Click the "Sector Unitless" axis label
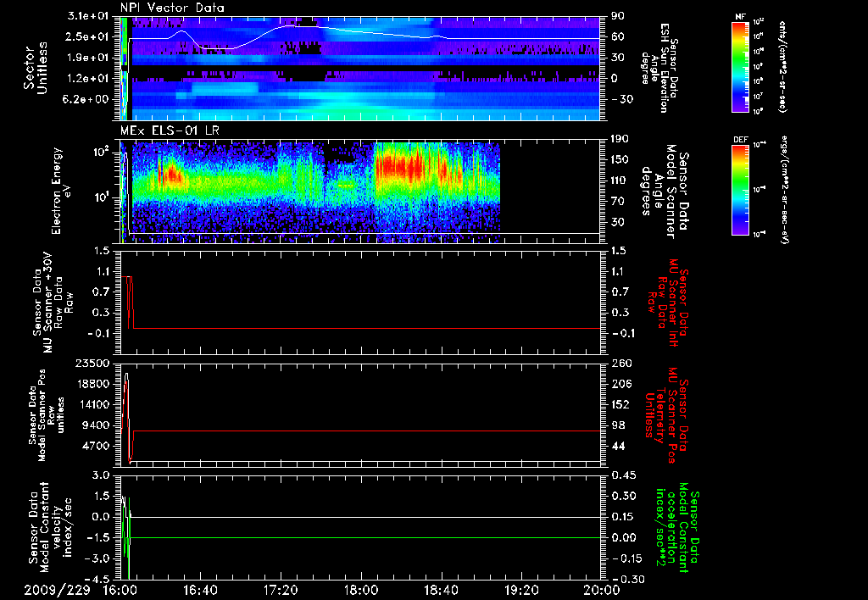 click(x=36, y=68)
